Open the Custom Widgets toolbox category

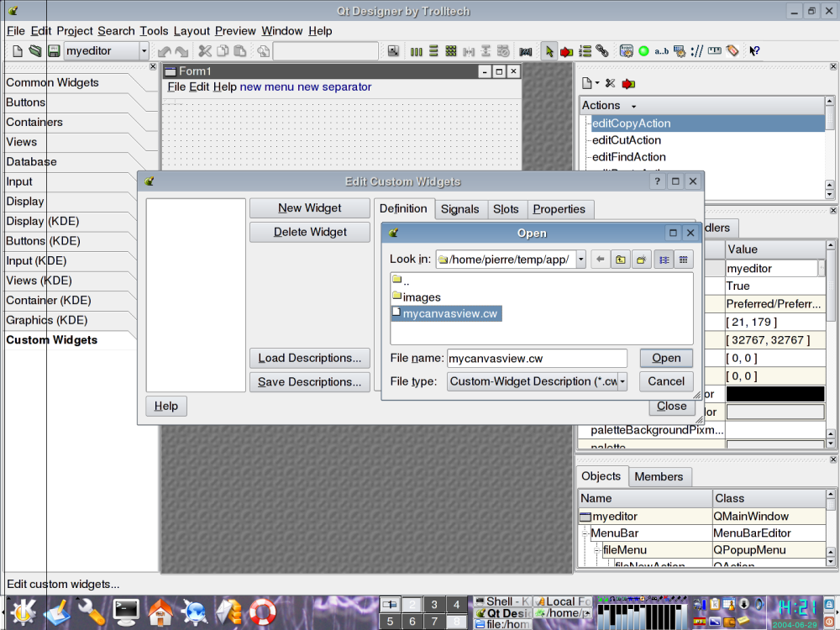(52, 340)
